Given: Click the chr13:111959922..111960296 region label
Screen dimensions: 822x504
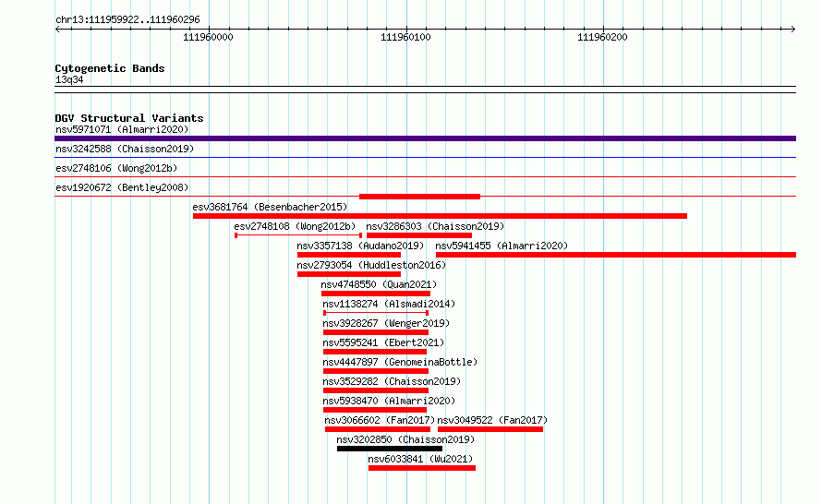Looking at the screenshot, I should (127, 20).
